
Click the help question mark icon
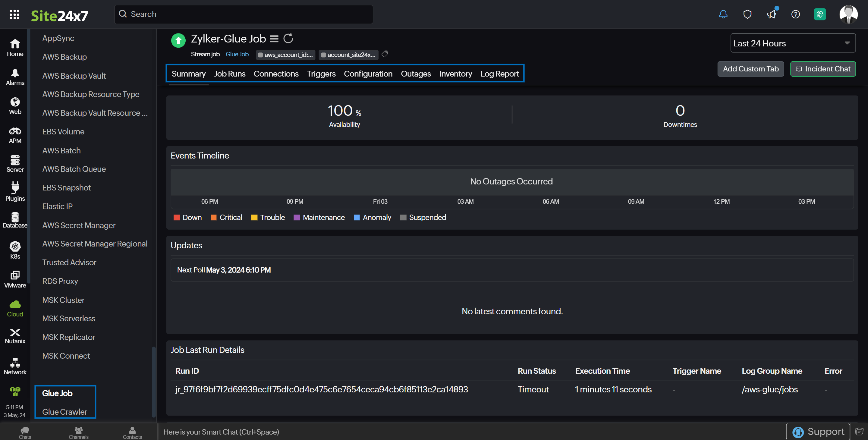click(795, 14)
